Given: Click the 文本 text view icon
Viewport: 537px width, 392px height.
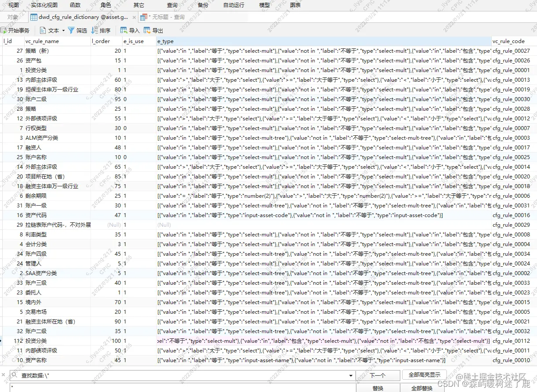Looking at the screenshot, I should (x=43, y=30).
